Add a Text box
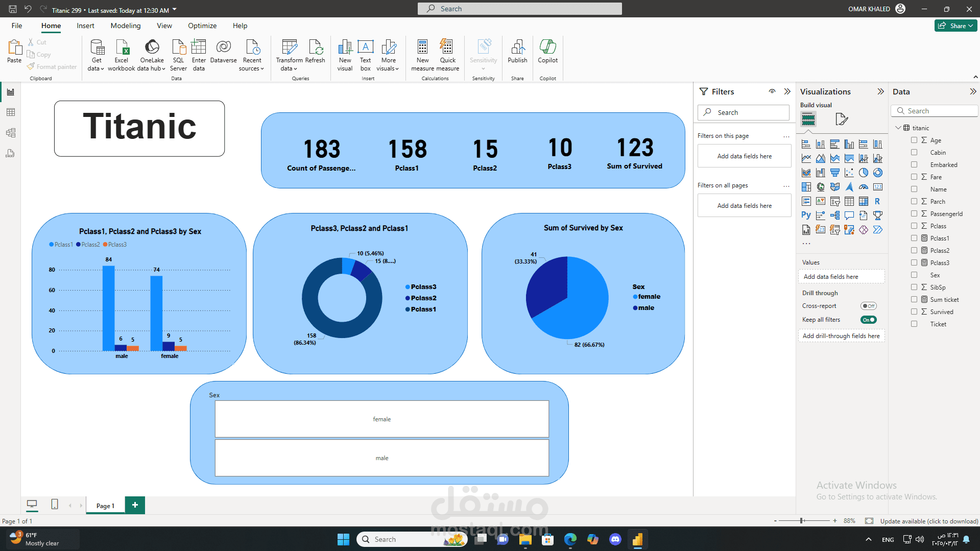 (x=365, y=55)
